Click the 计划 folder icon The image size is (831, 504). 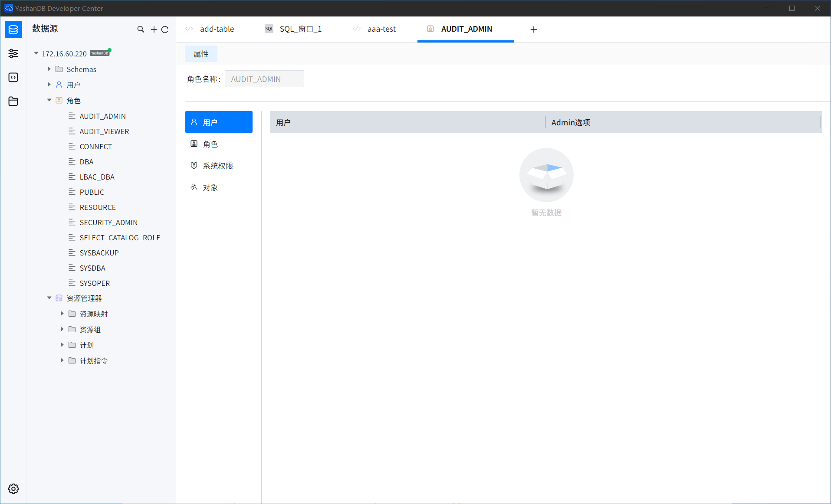point(72,345)
